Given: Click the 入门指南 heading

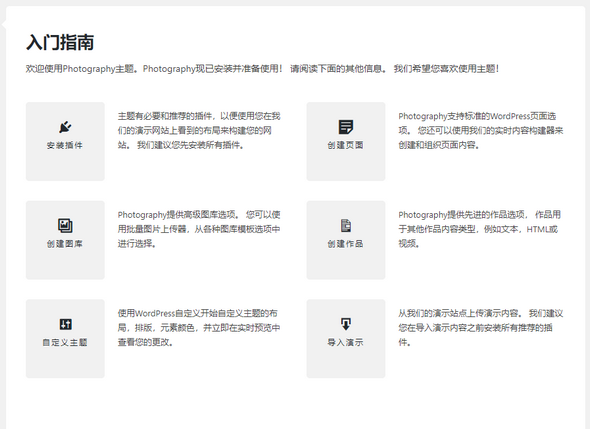Looking at the screenshot, I should (x=60, y=42).
